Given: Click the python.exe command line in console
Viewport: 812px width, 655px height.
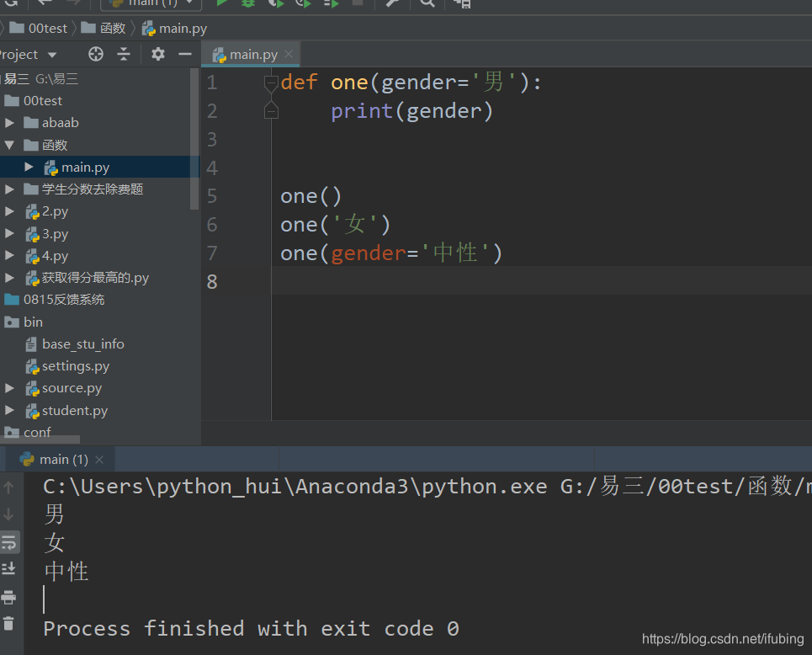Looking at the screenshot, I should [x=427, y=486].
